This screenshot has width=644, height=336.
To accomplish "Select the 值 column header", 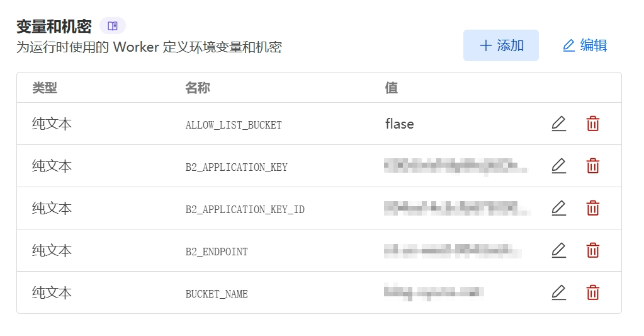I will click(x=392, y=88).
